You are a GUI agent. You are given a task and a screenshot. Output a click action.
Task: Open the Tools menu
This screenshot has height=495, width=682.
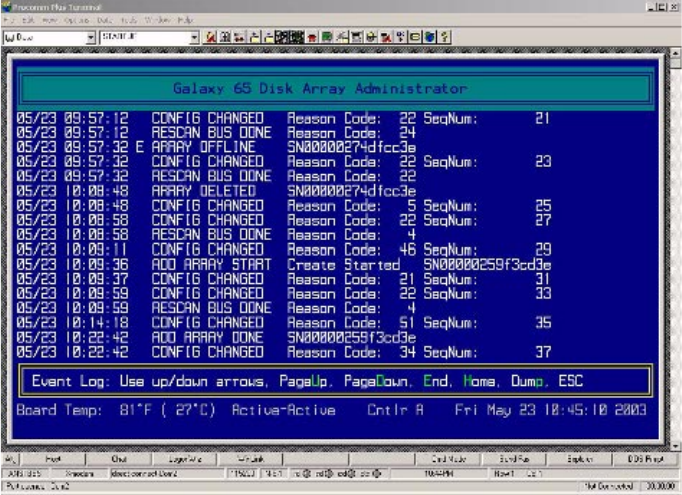[131, 20]
